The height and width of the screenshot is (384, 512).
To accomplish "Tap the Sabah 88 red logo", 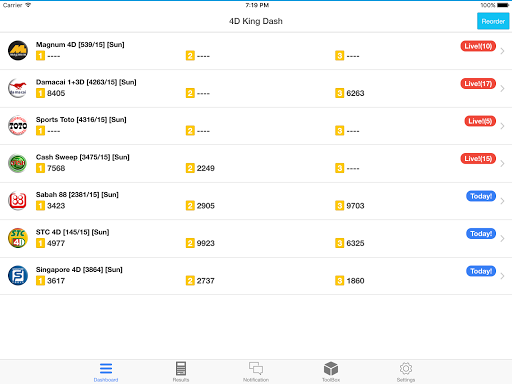I will tap(18, 201).
